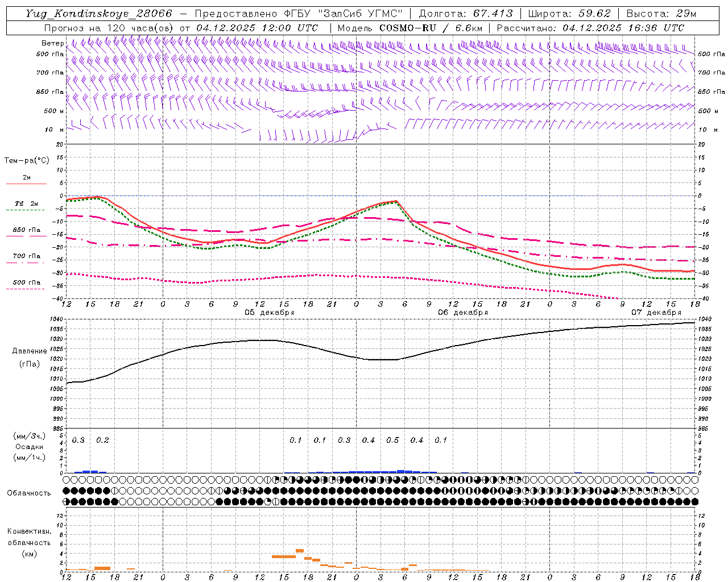The image size is (728, 582).
Task: Click the dotted line sample under temperature 500 гПа
Action: click(x=26, y=289)
